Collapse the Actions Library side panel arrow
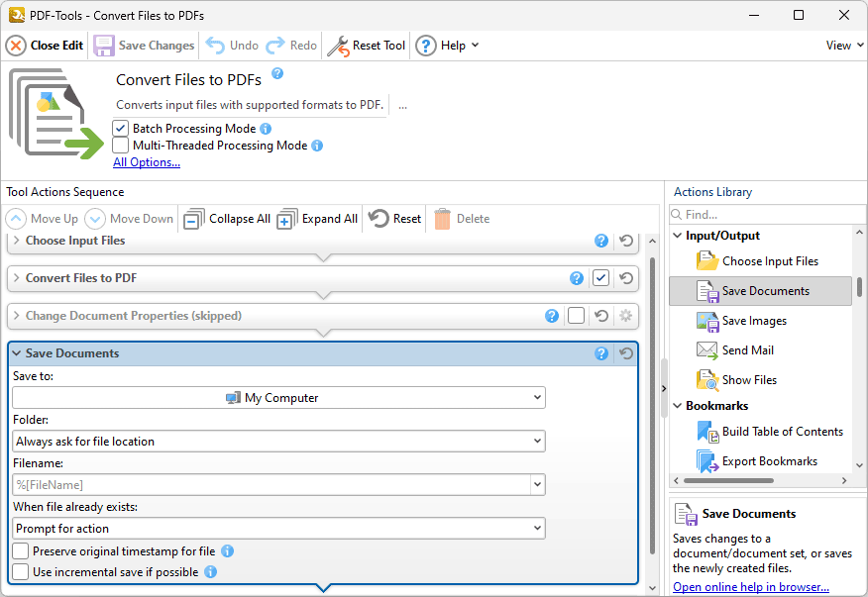 [x=664, y=389]
